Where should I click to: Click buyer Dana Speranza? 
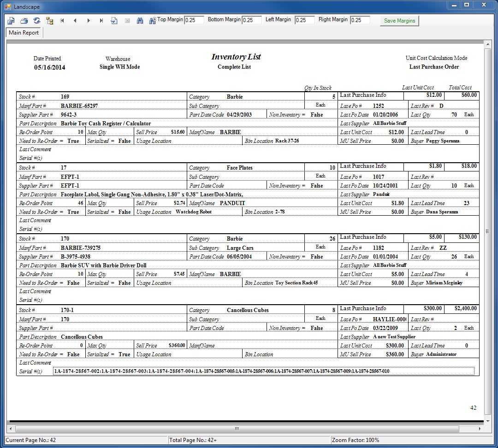pyautogui.click(x=442, y=212)
